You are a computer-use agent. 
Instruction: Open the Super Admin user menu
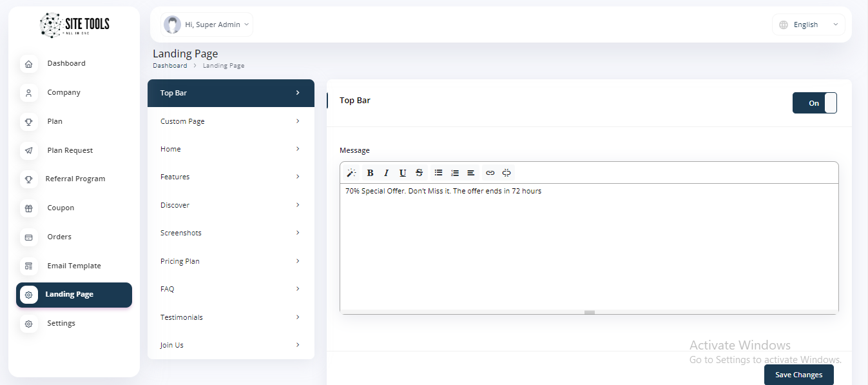[x=207, y=25]
